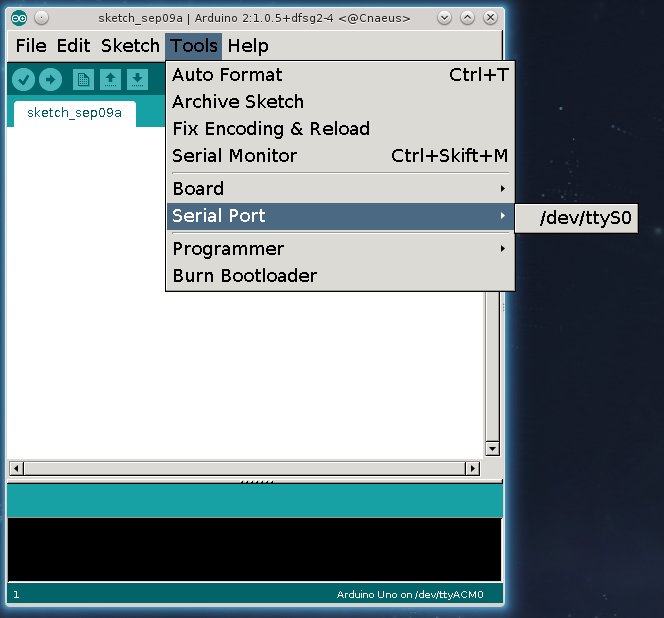Image resolution: width=664 pixels, height=618 pixels.
Task: Expand the Programmer submenu
Action: click(340, 249)
